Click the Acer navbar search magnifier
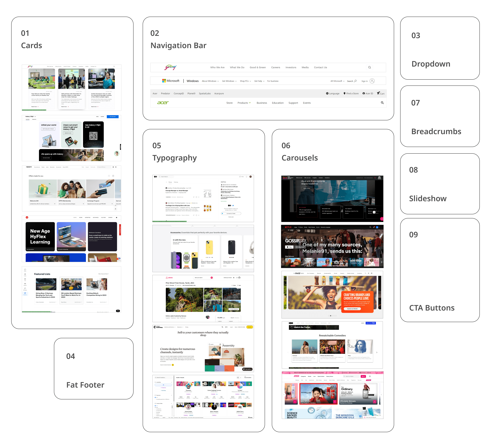 click(382, 103)
